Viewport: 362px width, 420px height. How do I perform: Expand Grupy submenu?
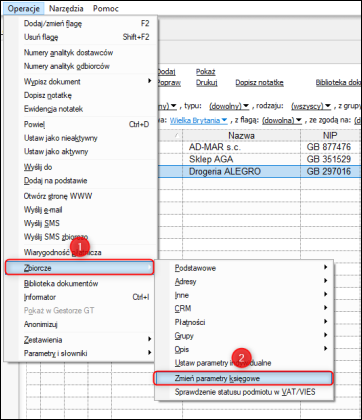tap(245, 336)
